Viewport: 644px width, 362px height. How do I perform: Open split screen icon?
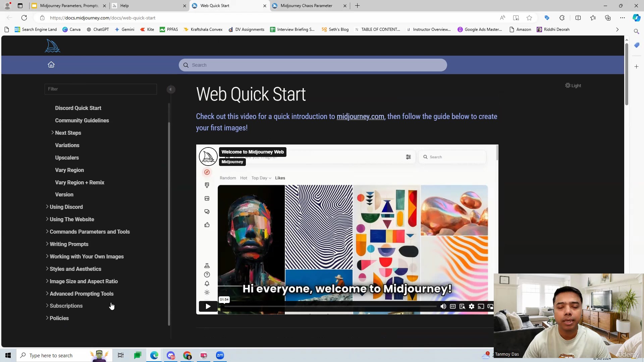coord(578,18)
